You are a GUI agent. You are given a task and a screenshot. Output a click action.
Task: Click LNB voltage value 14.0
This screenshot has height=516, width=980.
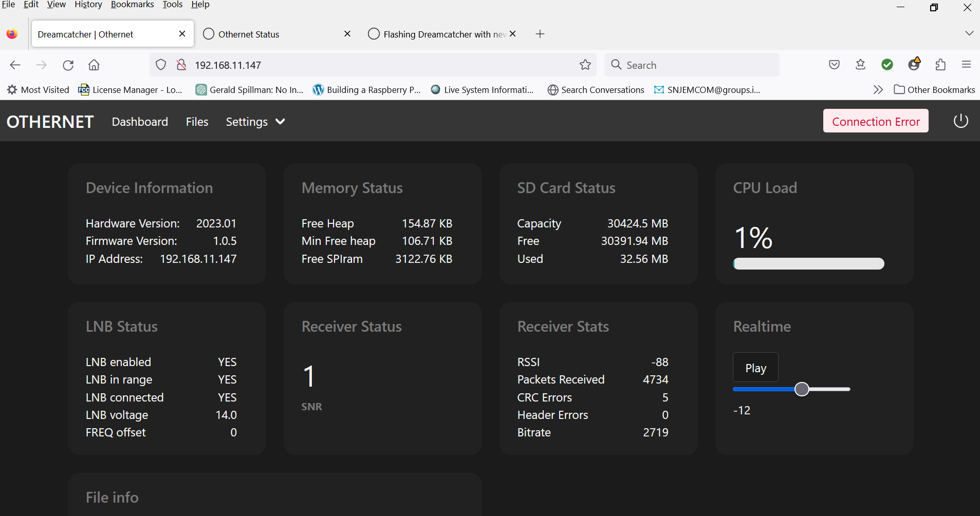click(x=226, y=415)
